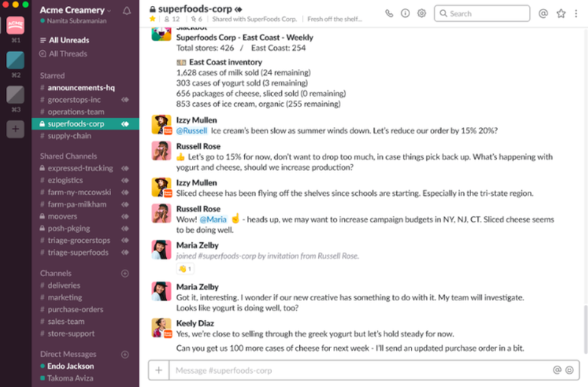Image resolution: width=588 pixels, height=387 pixels.
Task: Open notifications bell in sidebar header
Action: point(126,11)
